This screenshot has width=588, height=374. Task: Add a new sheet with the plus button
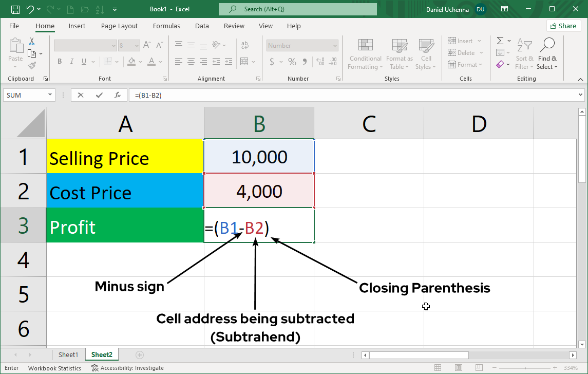pos(139,354)
